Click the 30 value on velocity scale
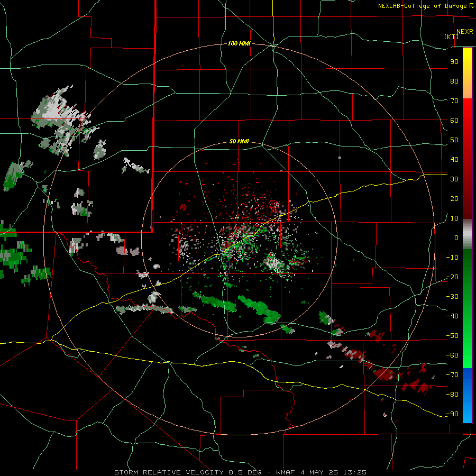The width and height of the screenshot is (476, 476). pos(454,179)
